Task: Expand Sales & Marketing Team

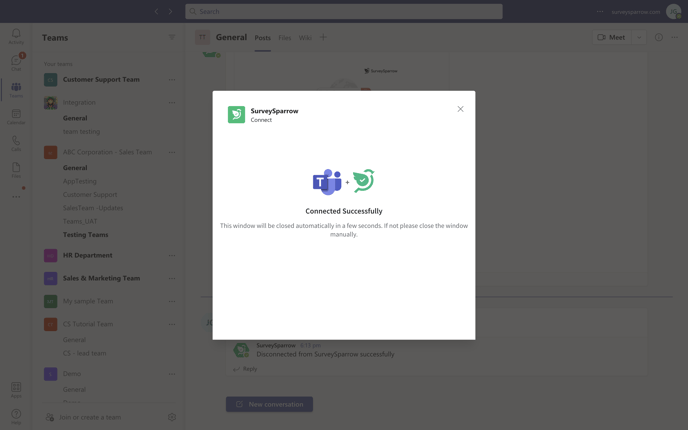Action: pos(101,278)
